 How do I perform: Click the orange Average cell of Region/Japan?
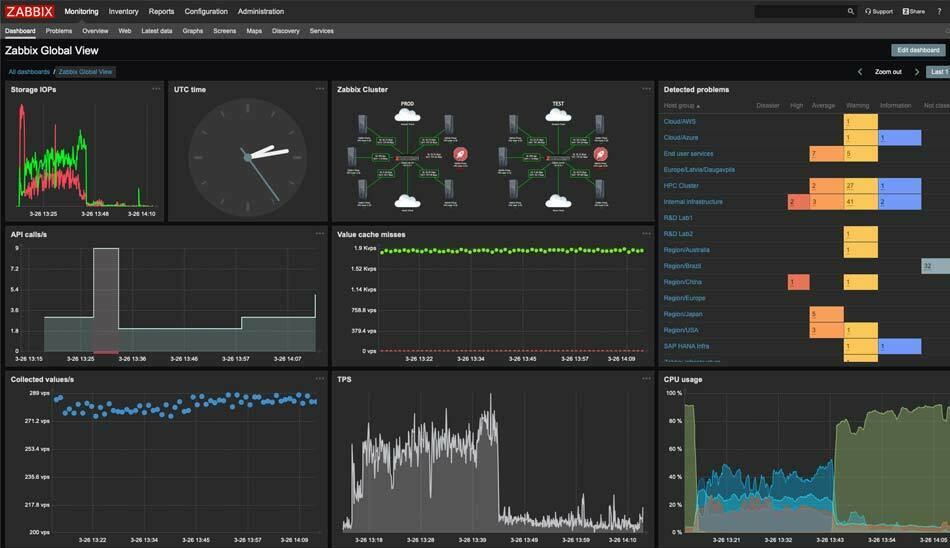(x=826, y=314)
